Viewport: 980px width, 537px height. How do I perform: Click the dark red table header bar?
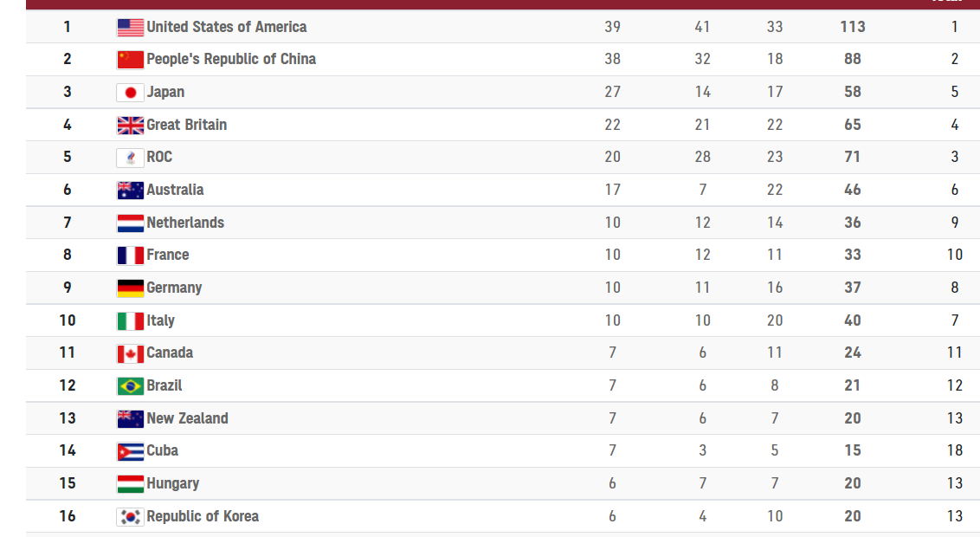(502, 4)
